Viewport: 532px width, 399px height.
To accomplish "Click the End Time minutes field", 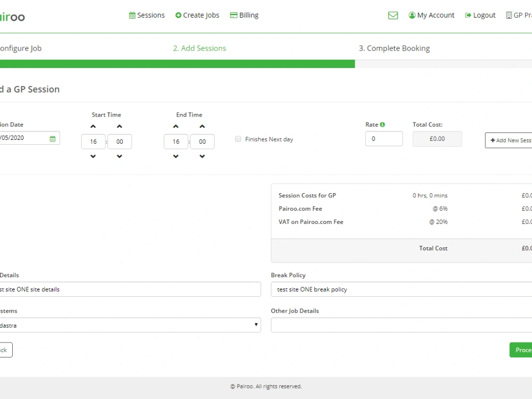I will click(x=202, y=142).
